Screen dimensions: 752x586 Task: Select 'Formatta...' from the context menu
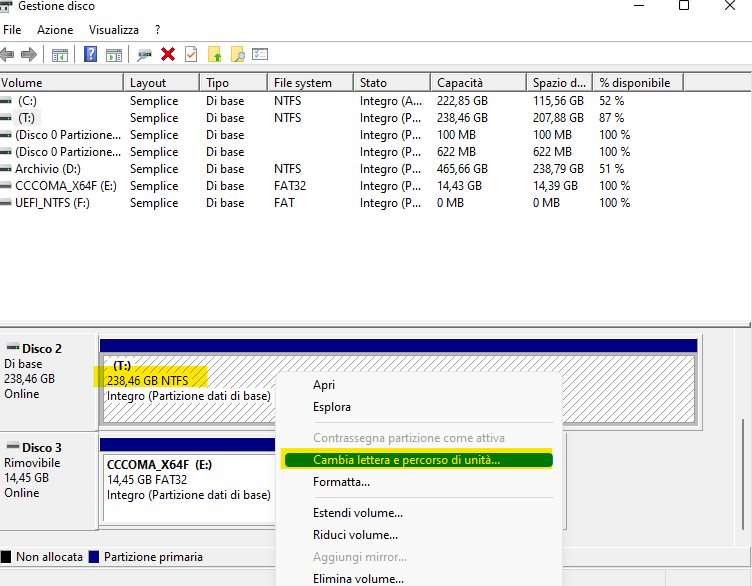coord(341,482)
